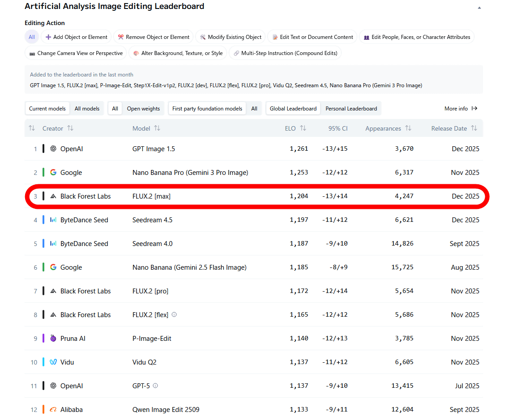Open More info arrow link
This screenshot has width=513, height=420.
tap(461, 108)
